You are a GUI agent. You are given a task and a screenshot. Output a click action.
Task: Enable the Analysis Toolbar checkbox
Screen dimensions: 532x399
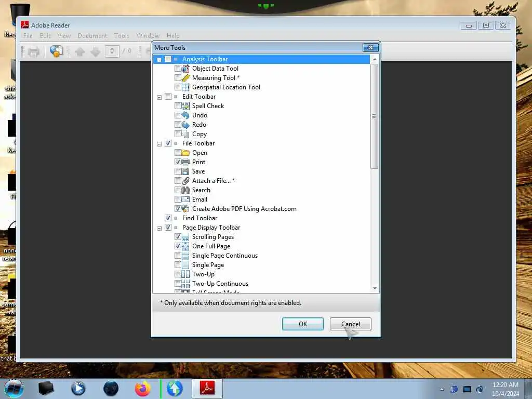pos(168,59)
